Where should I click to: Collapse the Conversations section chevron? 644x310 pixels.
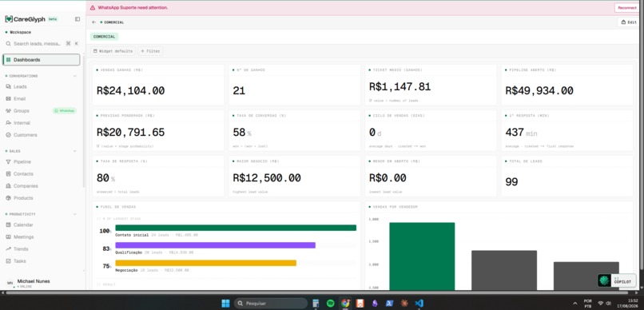(x=75, y=76)
